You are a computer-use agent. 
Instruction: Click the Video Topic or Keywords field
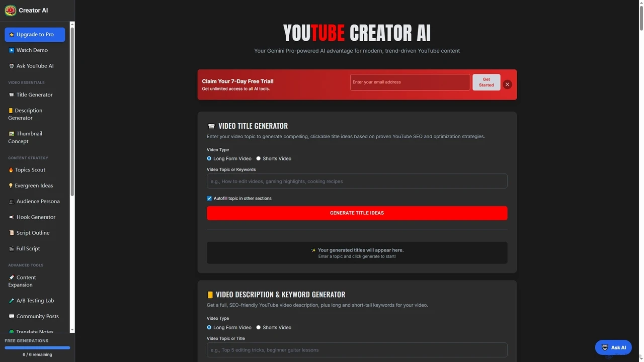coord(357,181)
